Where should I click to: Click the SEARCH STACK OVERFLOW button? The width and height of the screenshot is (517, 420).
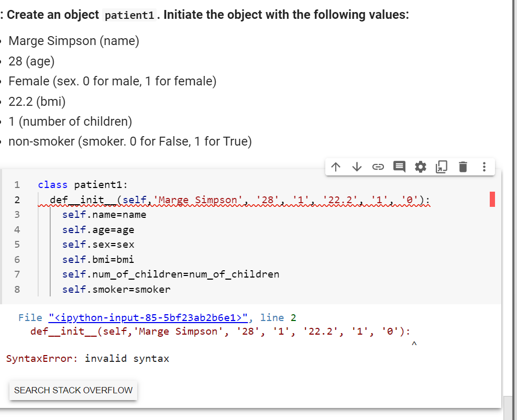73,390
